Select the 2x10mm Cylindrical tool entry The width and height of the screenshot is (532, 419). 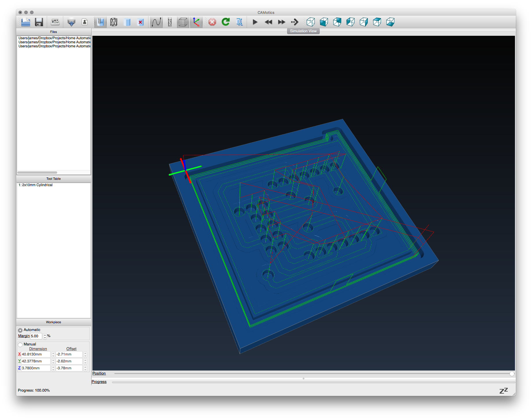36,185
